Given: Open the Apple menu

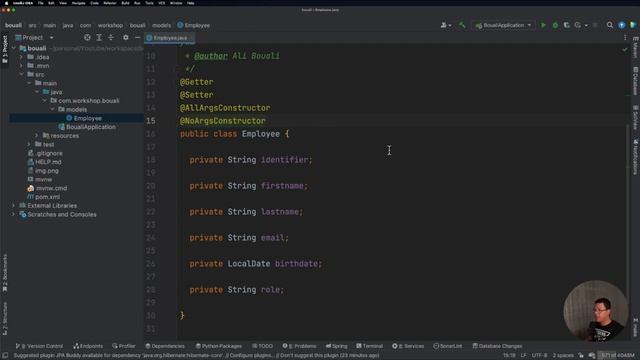Looking at the screenshot, I should (x=6, y=3).
